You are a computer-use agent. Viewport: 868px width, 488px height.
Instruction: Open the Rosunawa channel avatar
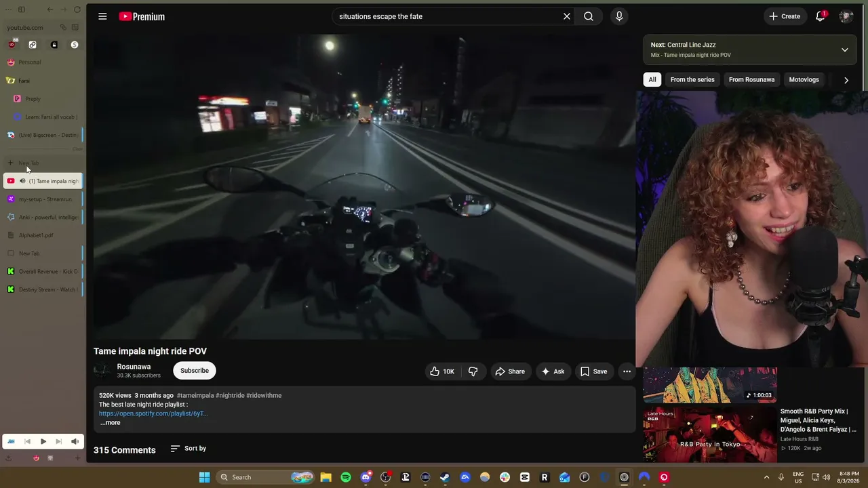[x=102, y=371]
